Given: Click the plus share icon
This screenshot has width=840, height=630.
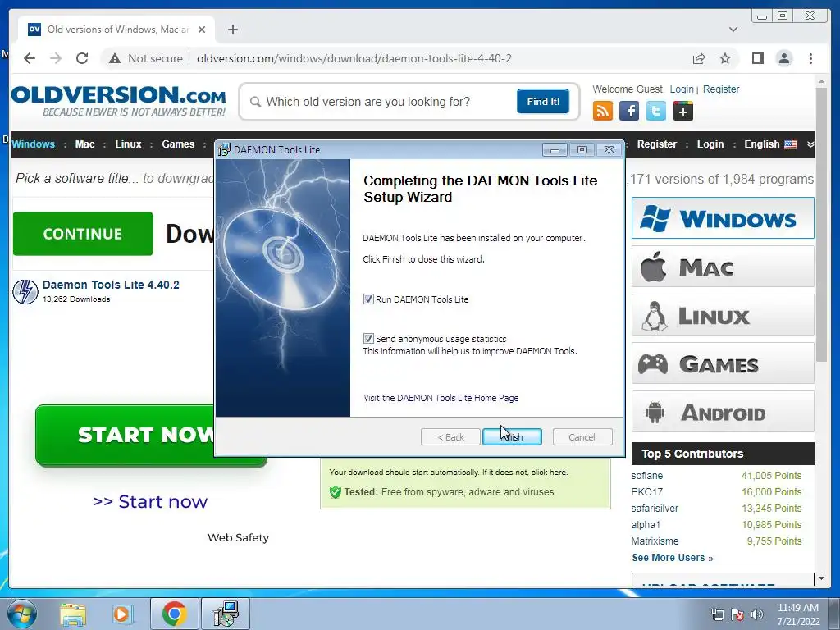Looking at the screenshot, I should point(683,112).
